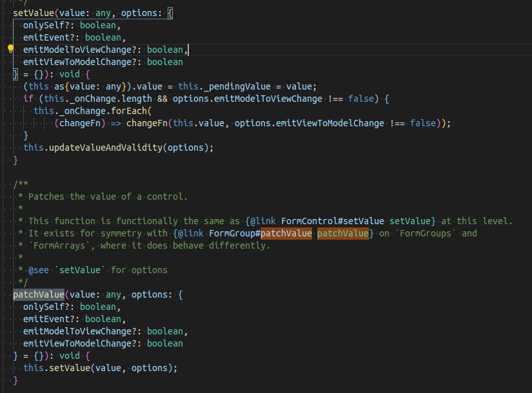The image size is (532, 393).
Task: Click the 'as' keyword after (this
Action: coord(59,86)
